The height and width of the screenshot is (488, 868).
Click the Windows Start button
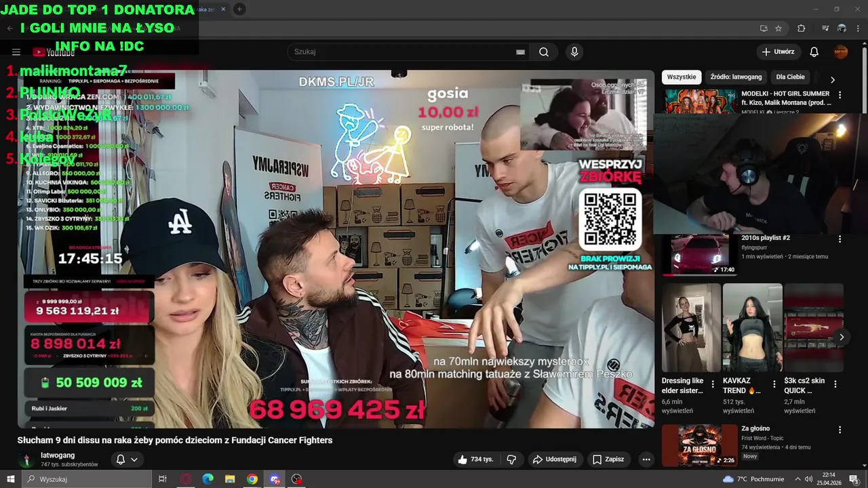(11, 479)
